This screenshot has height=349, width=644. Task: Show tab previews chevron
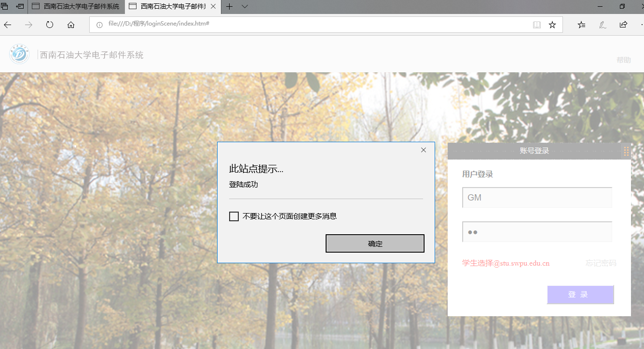(x=245, y=6)
